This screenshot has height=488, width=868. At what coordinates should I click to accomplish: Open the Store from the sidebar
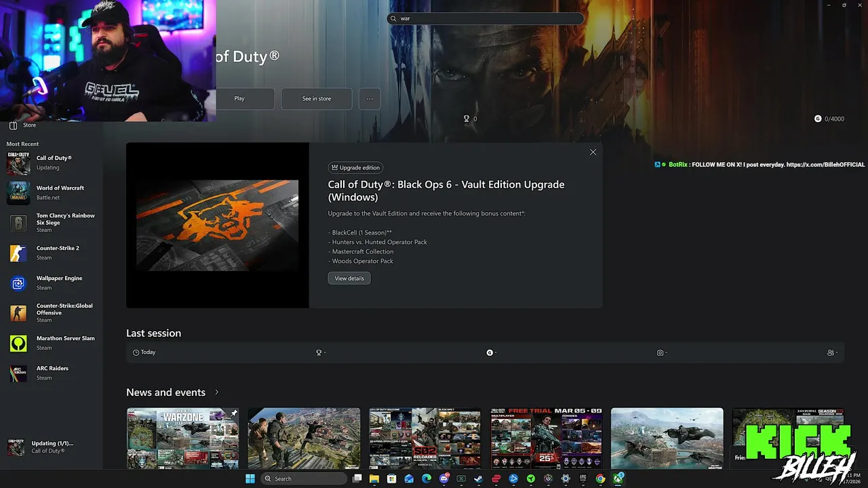point(23,125)
